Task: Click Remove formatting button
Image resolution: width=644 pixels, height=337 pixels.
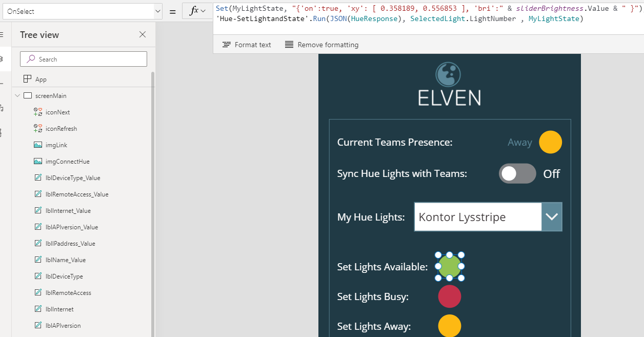Action: coord(321,45)
